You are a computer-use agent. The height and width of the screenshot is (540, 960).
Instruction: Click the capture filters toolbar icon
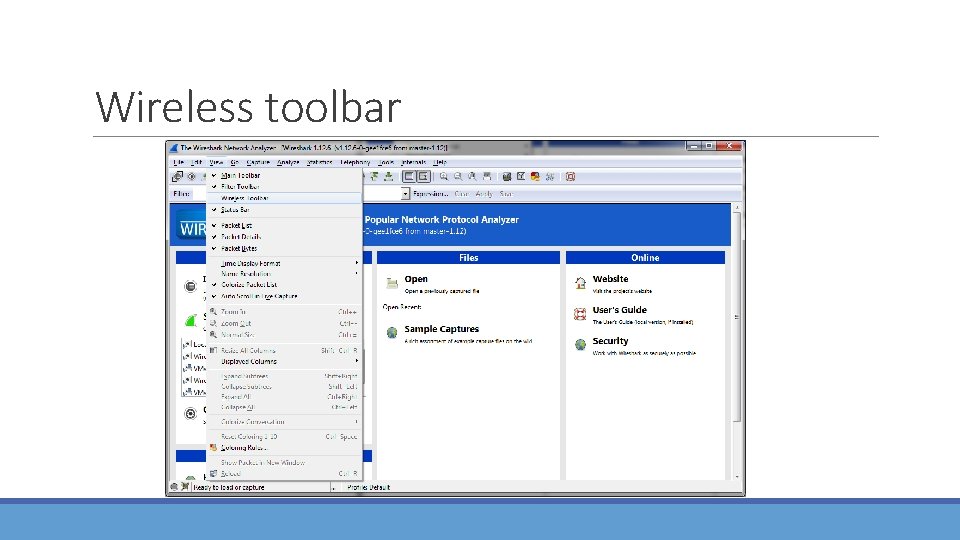507,176
